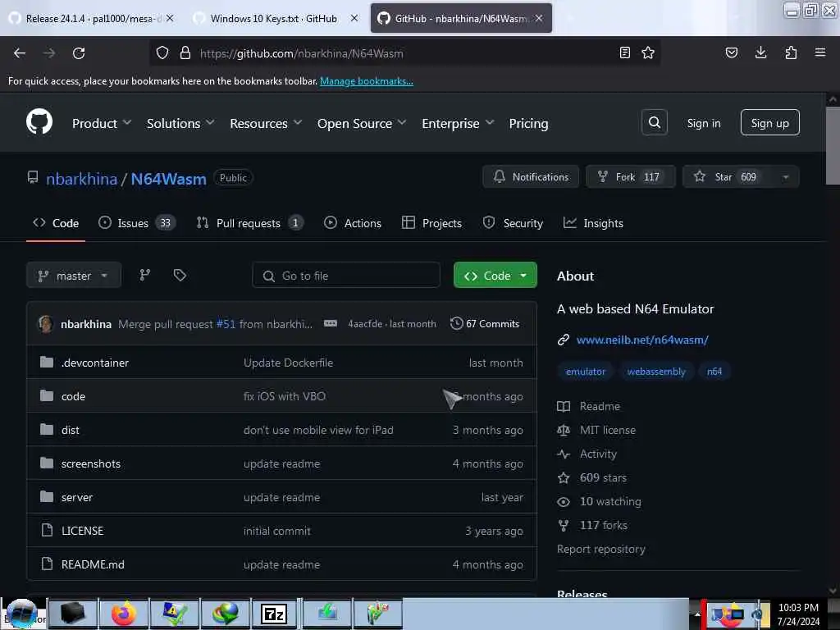Expand the commit message ellipsis icon

(331, 323)
